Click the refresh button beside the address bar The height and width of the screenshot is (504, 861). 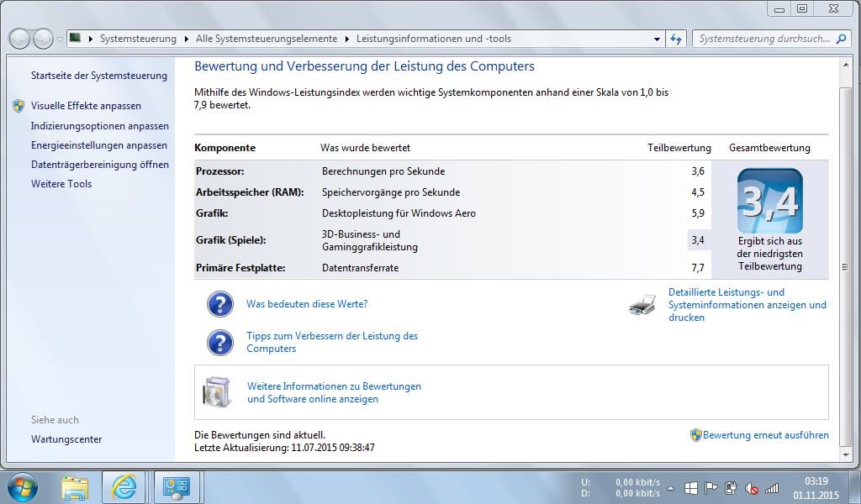(676, 39)
